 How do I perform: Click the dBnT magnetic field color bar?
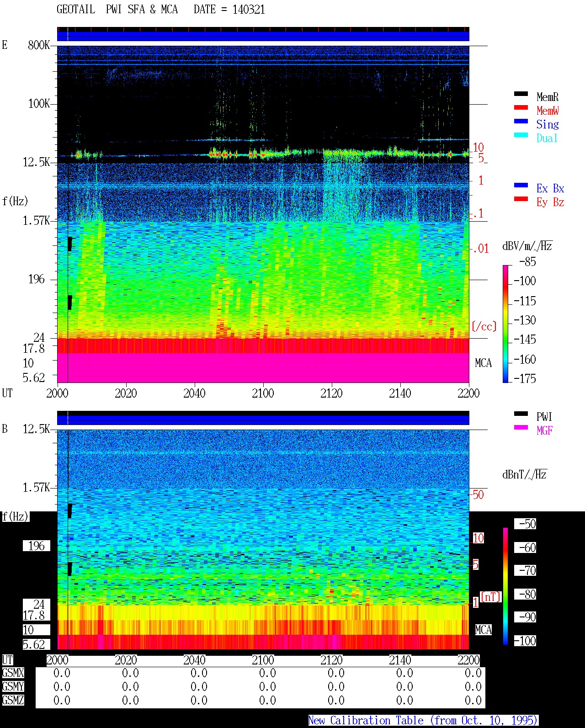(x=505, y=586)
